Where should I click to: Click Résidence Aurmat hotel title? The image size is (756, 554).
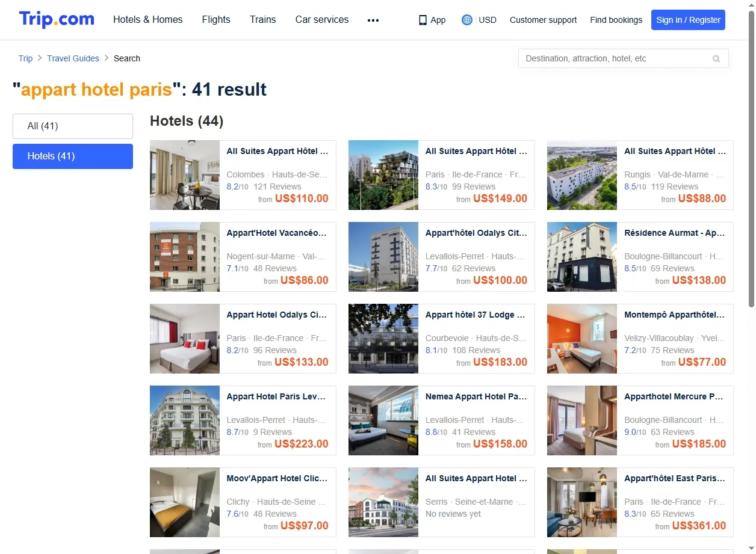click(675, 233)
